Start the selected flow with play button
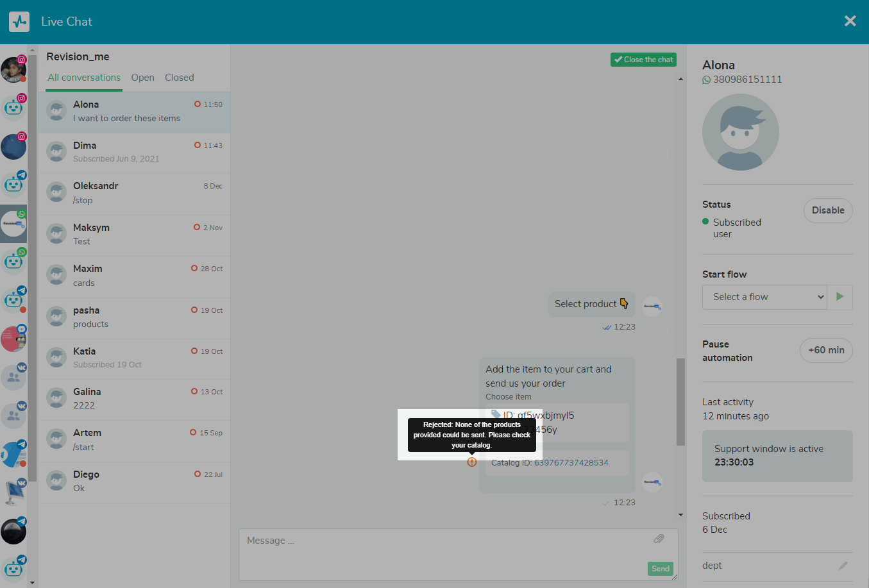 (839, 297)
